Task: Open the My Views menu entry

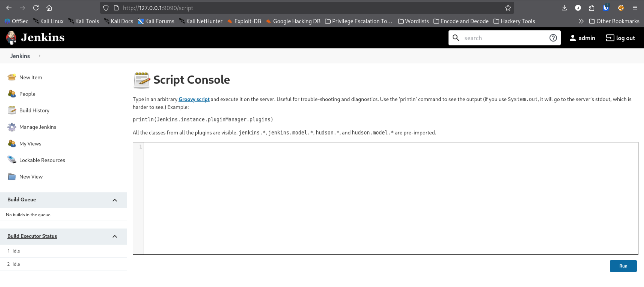Action: [30, 144]
